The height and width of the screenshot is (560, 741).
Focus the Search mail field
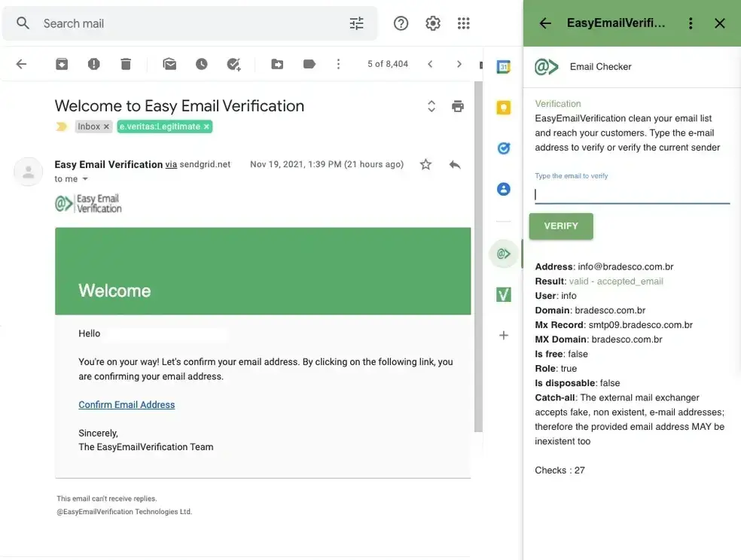(189, 23)
